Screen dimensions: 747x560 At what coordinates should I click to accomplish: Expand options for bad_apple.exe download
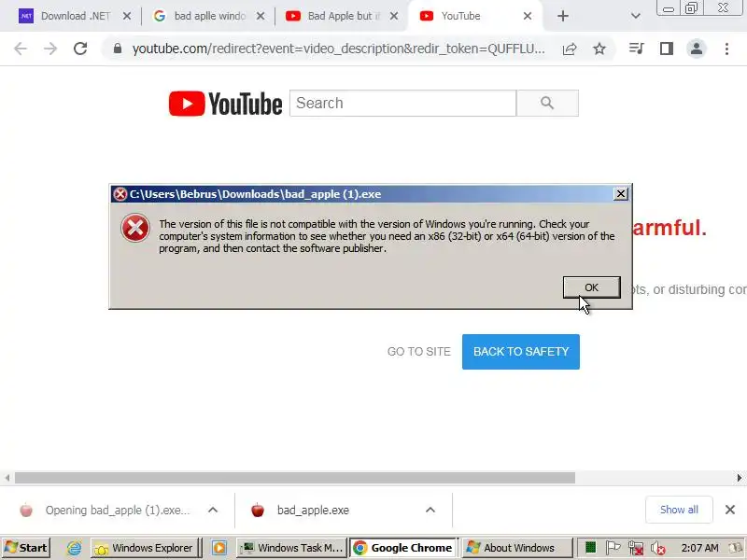430,510
